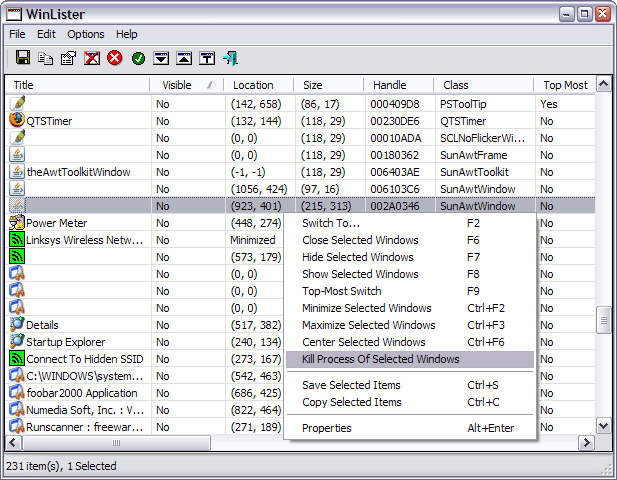Sort by the Top Most column header
Viewport: 617px width, 480px height.
click(x=565, y=85)
